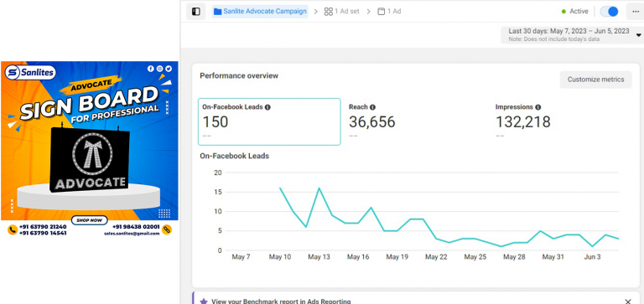Click the link icon in ad footer
This screenshot has height=304, width=644.
coord(167,229)
